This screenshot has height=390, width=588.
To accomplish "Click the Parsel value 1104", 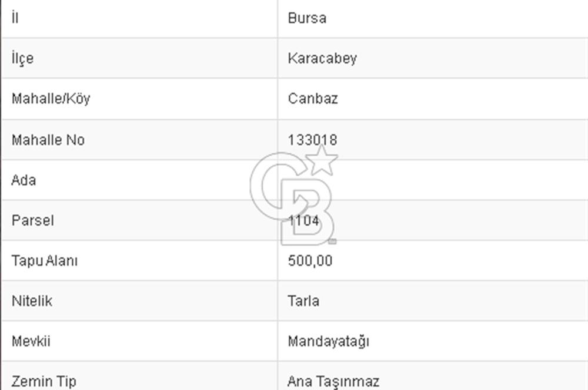I will click(304, 221).
